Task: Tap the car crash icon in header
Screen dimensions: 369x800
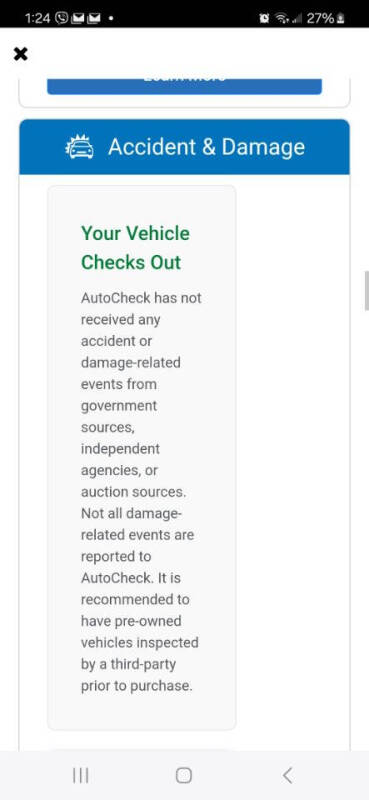Action: pyautogui.click(x=80, y=146)
